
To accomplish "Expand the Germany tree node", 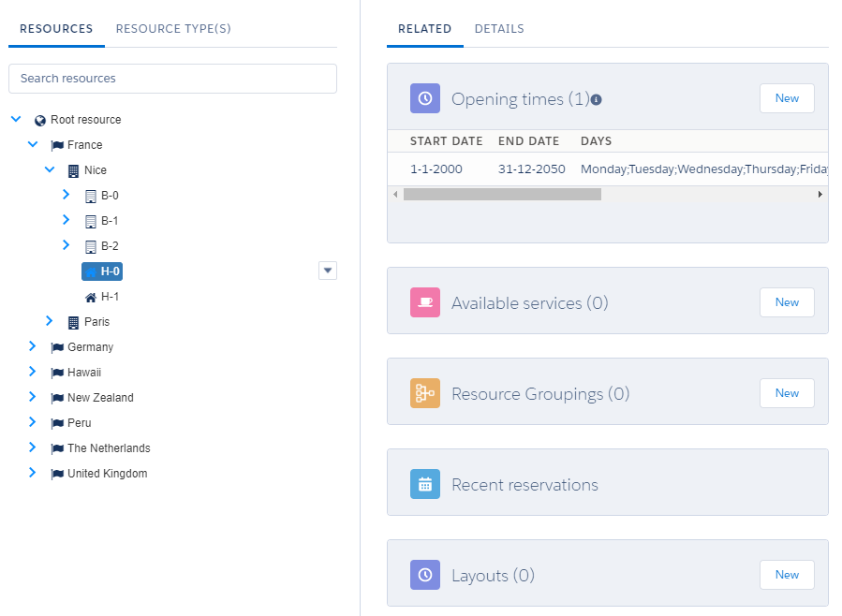I will 33,346.
